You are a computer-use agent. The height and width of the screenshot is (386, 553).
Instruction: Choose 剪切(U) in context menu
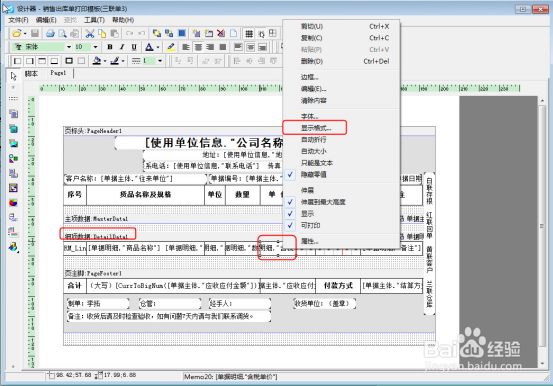(x=341, y=26)
